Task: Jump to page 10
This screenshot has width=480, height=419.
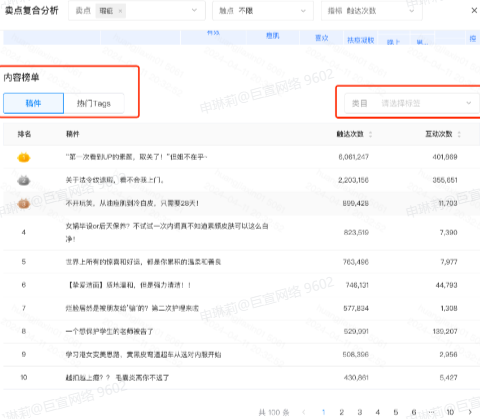Action: 450,412
